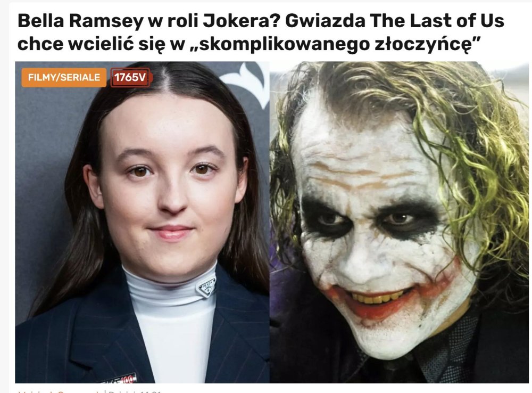532x393 pixels.
Task: Click the quoted phrase "skomplikowanego złoczyńcę"
Action: click(339, 45)
